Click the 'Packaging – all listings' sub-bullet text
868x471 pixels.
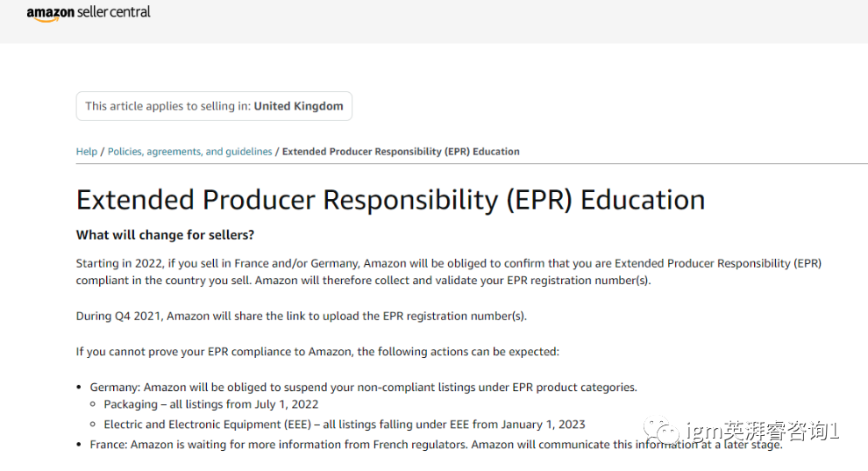(211, 404)
